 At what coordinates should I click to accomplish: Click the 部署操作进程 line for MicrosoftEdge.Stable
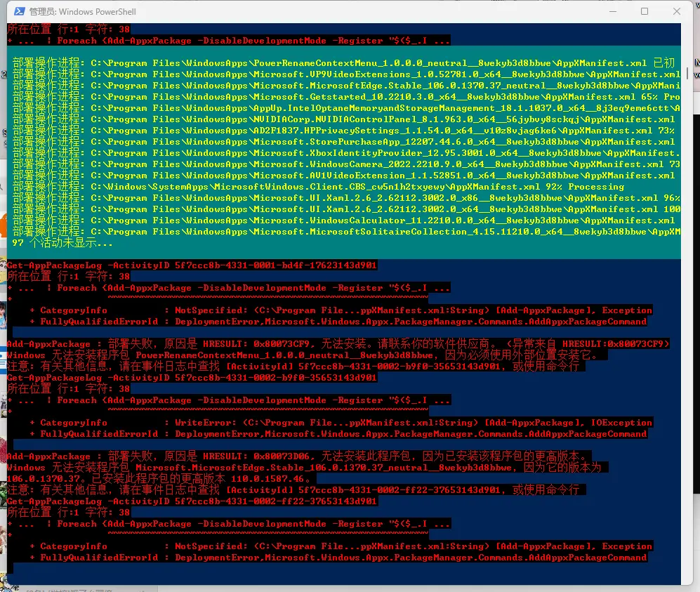pyautogui.click(x=346, y=85)
